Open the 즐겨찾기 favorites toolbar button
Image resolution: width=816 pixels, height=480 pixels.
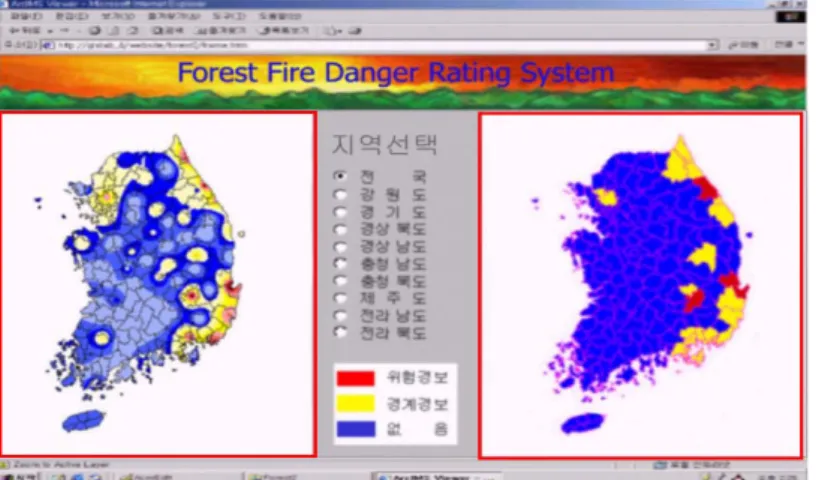click(x=220, y=31)
